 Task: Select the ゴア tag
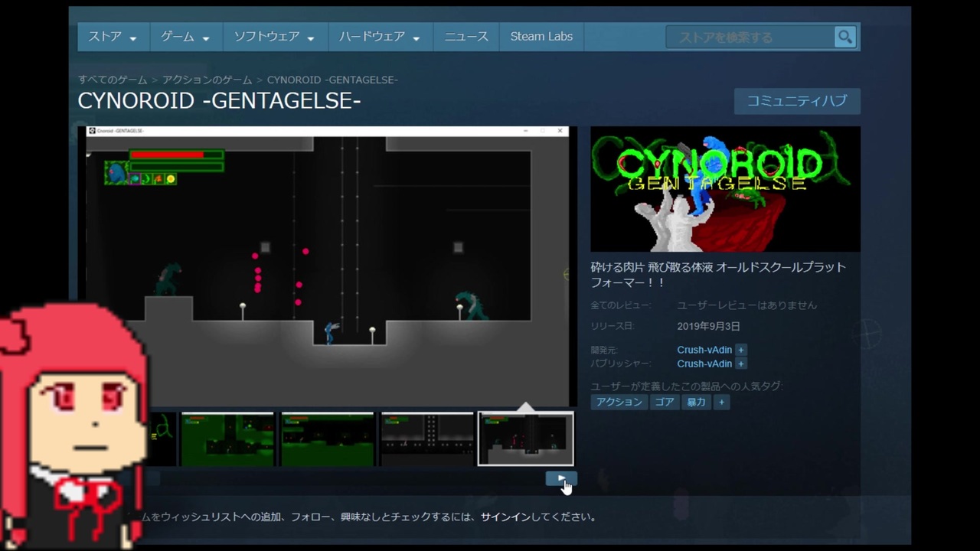[665, 402]
